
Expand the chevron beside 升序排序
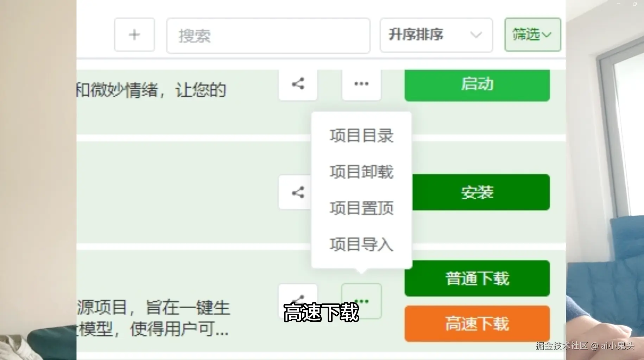(475, 35)
